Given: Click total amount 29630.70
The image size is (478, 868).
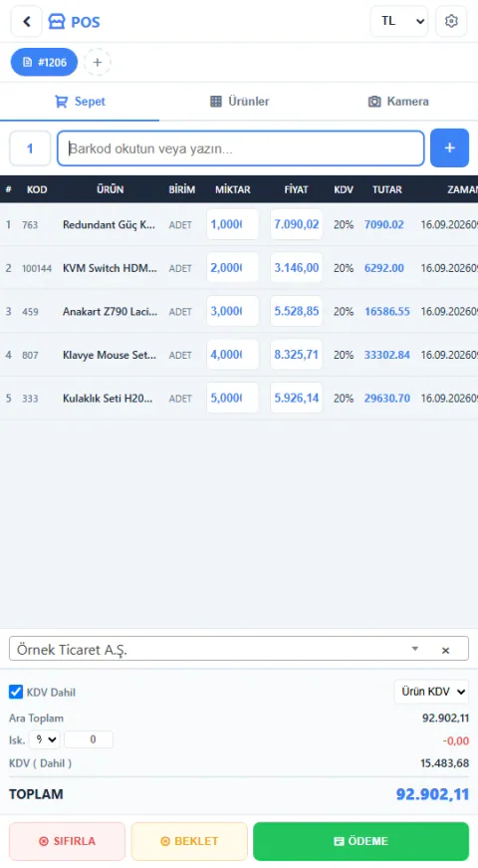Looking at the screenshot, I should pyautogui.click(x=386, y=398).
